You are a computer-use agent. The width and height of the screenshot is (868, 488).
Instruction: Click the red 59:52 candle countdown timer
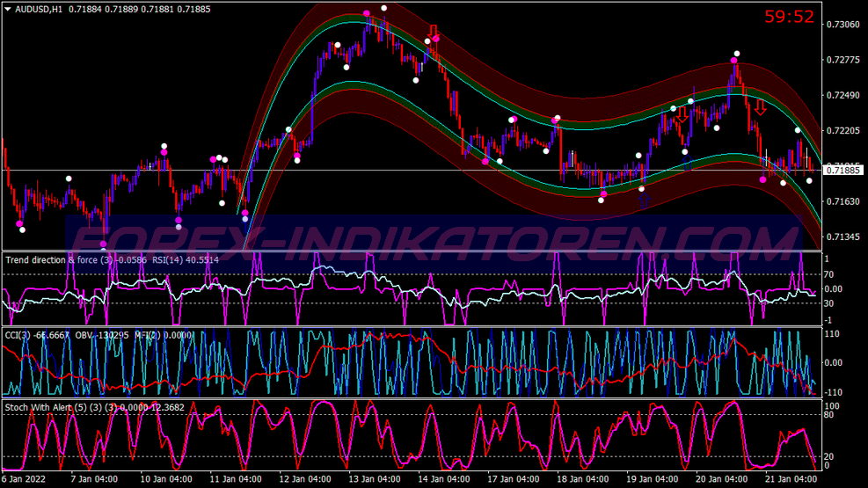coord(789,17)
